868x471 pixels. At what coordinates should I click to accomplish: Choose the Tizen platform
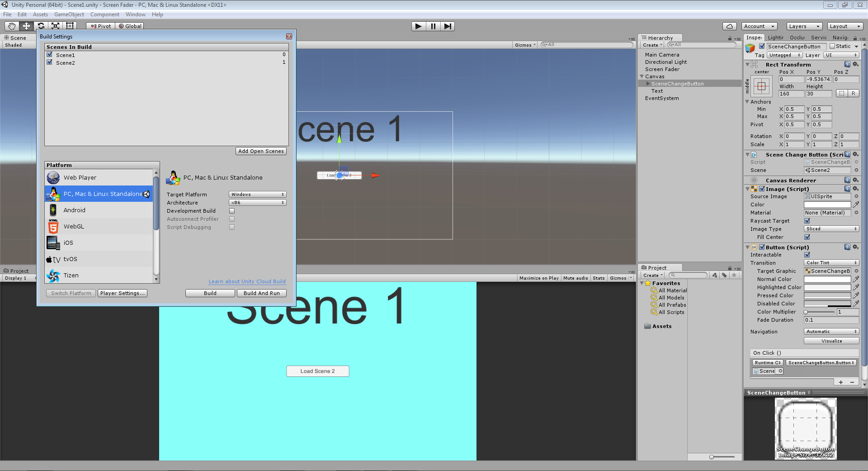pyautogui.click(x=99, y=275)
